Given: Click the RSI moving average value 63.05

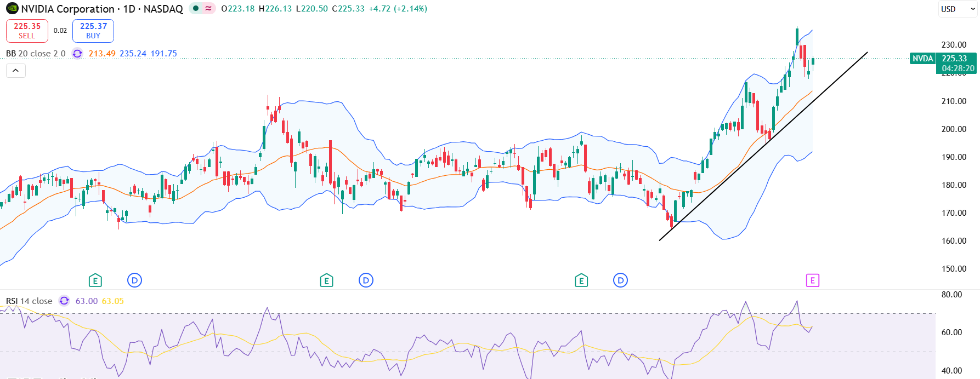Looking at the screenshot, I should pos(113,301).
